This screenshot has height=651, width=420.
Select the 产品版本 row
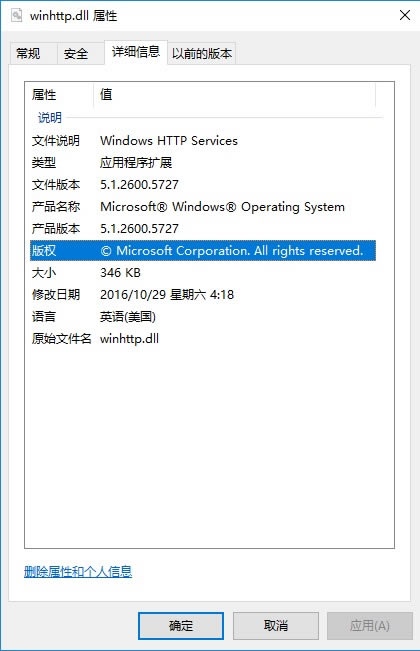pos(203,229)
